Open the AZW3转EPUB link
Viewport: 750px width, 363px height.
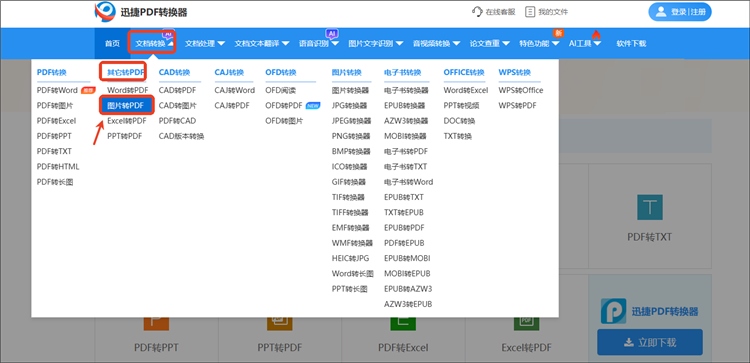pos(408,304)
